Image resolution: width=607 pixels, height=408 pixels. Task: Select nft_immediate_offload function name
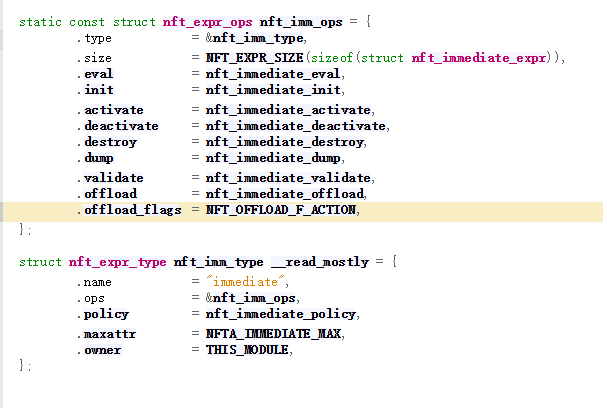click(x=285, y=194)
